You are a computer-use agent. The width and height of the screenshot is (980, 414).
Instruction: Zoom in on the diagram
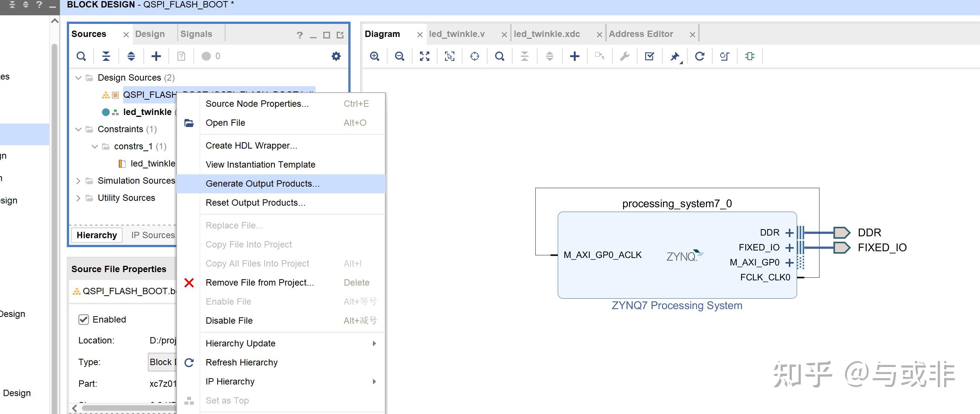tap(375, 56)
